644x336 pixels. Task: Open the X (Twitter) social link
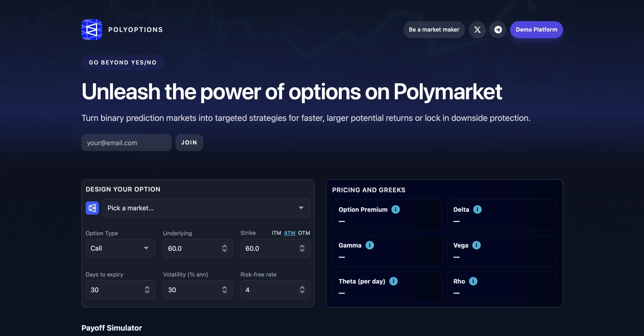477,29
